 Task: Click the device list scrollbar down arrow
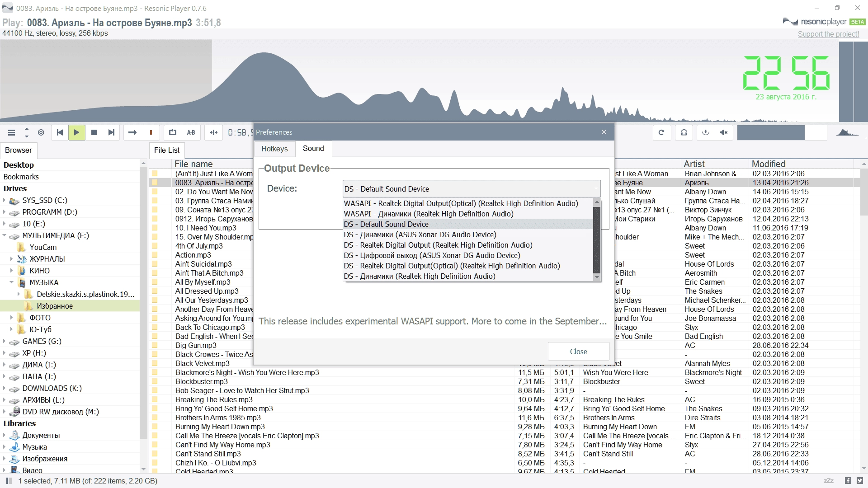[597, 277]
